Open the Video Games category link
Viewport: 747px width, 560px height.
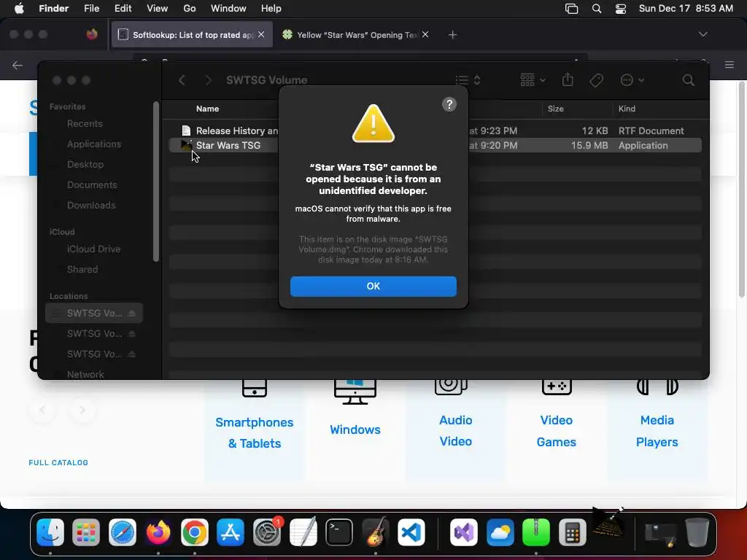(x=556, y=430)
